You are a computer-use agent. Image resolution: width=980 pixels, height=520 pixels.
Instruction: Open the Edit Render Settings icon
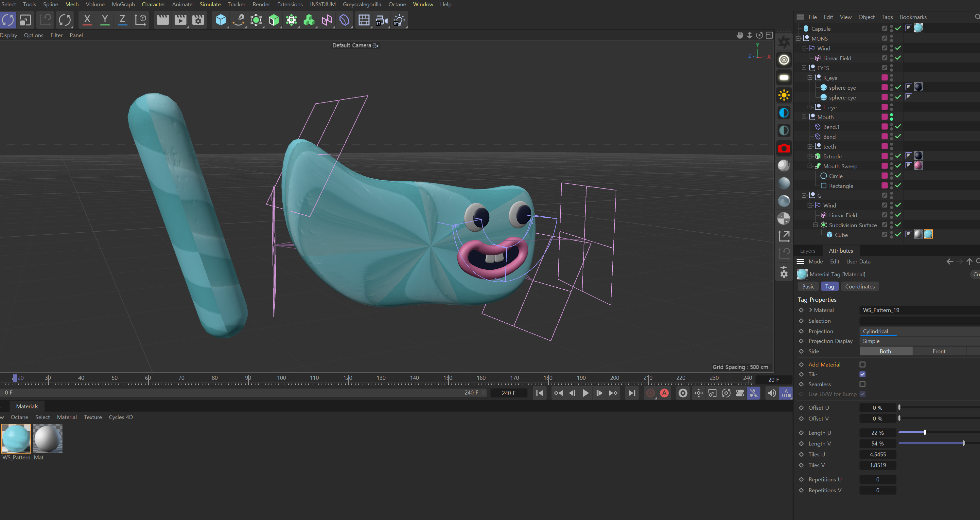[198, 20]
